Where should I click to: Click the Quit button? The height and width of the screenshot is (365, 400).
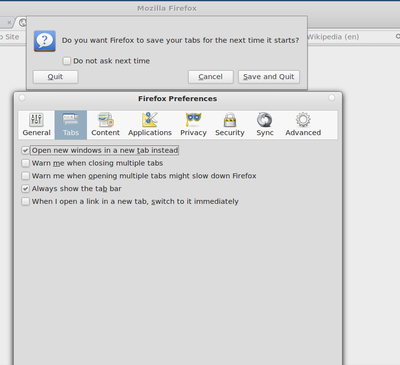point(55,77)
